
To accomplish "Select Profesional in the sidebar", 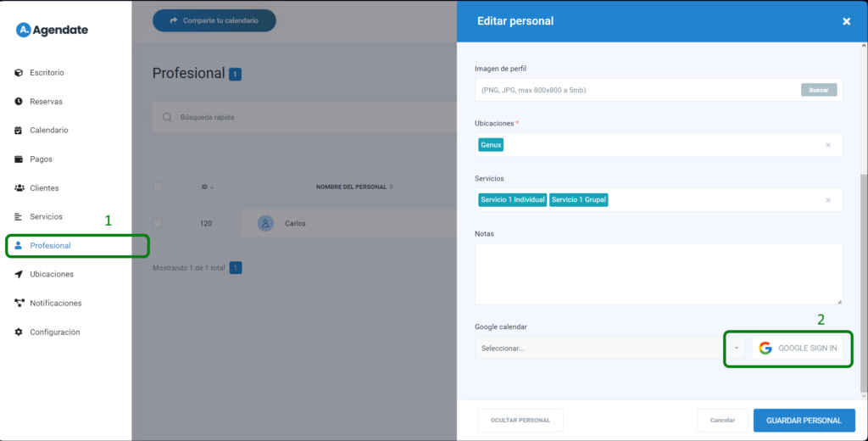I will [x=50, y=246].
